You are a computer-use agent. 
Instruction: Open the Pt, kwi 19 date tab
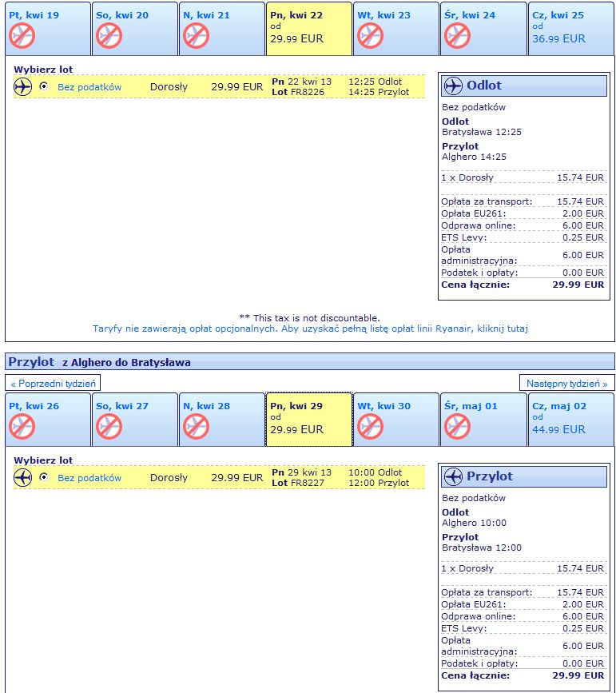(x=48, y=29)
